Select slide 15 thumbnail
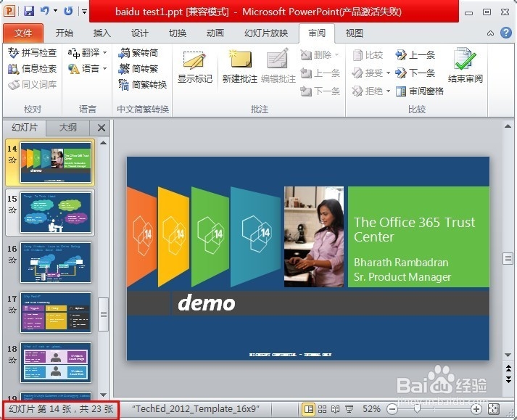The height and width of the screenshot is (420, 517). point(56,213)
